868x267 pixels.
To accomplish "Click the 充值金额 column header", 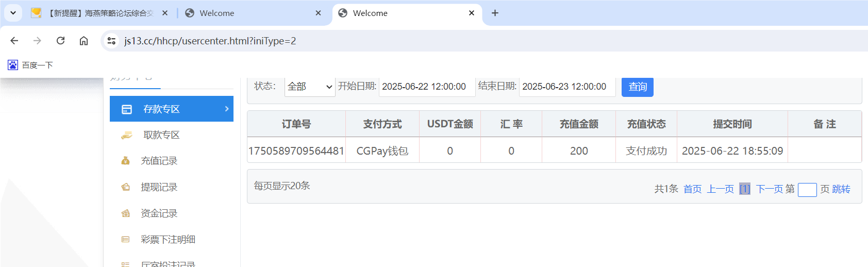I will click(579, 124).
